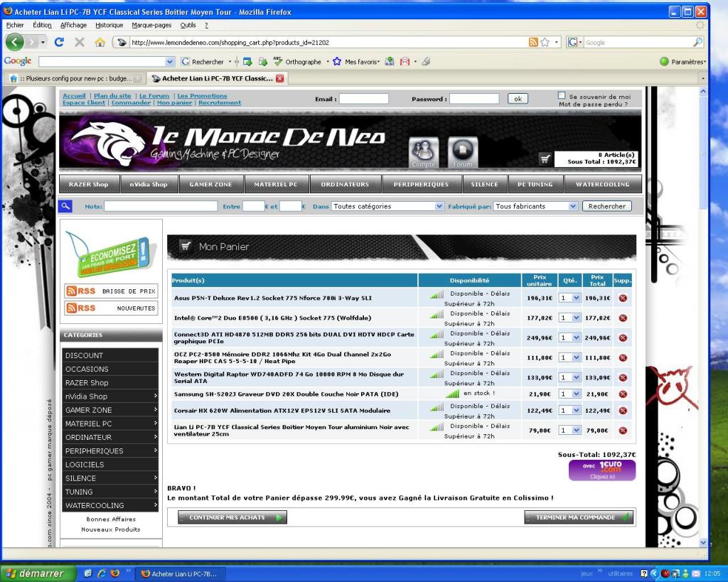This screenshot has height=582, width=728.
Task: Open the Outils menu
Action: (188, 25)
